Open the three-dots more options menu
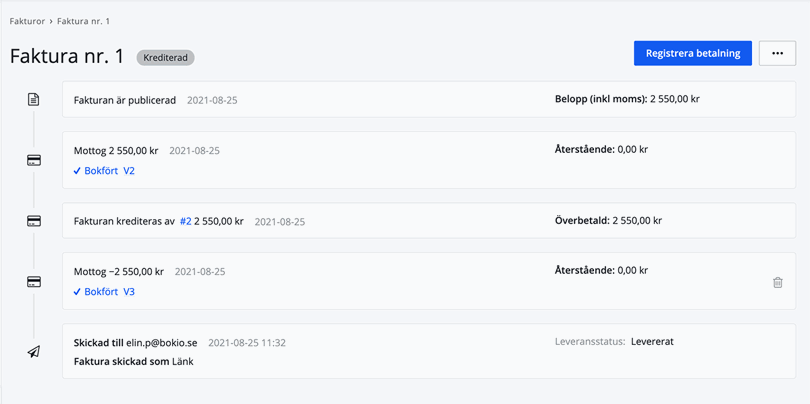 click(x=777, y=54)
